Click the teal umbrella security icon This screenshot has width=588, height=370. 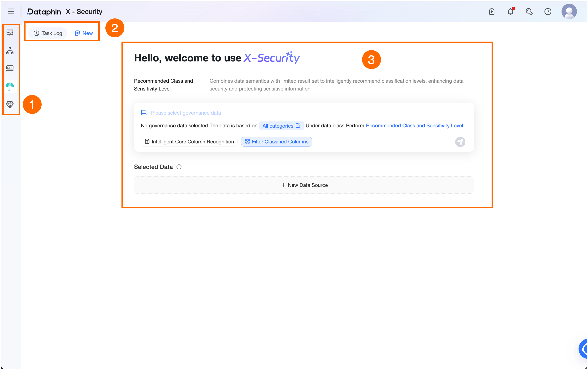pyautogui.click(x=10, y=86)
